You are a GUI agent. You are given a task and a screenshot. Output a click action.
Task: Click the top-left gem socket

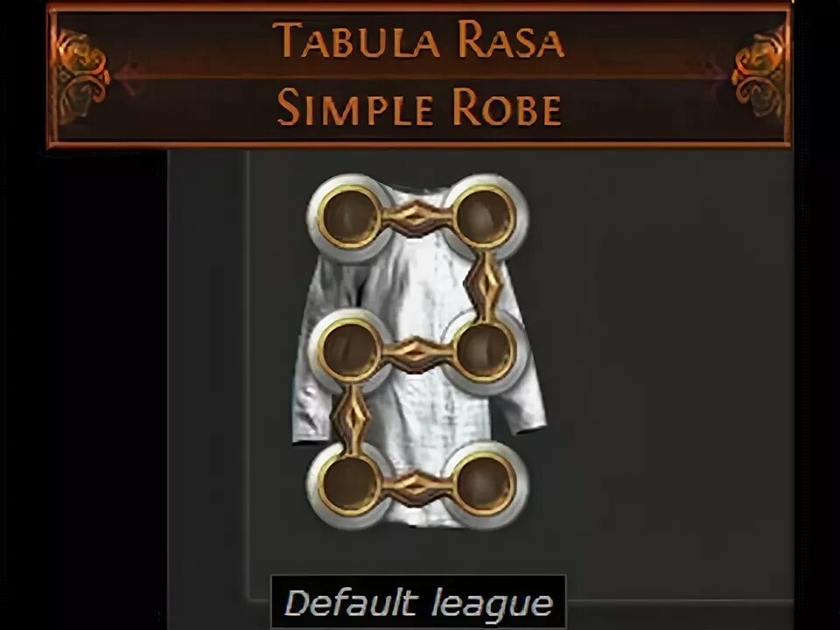point(349,216)
